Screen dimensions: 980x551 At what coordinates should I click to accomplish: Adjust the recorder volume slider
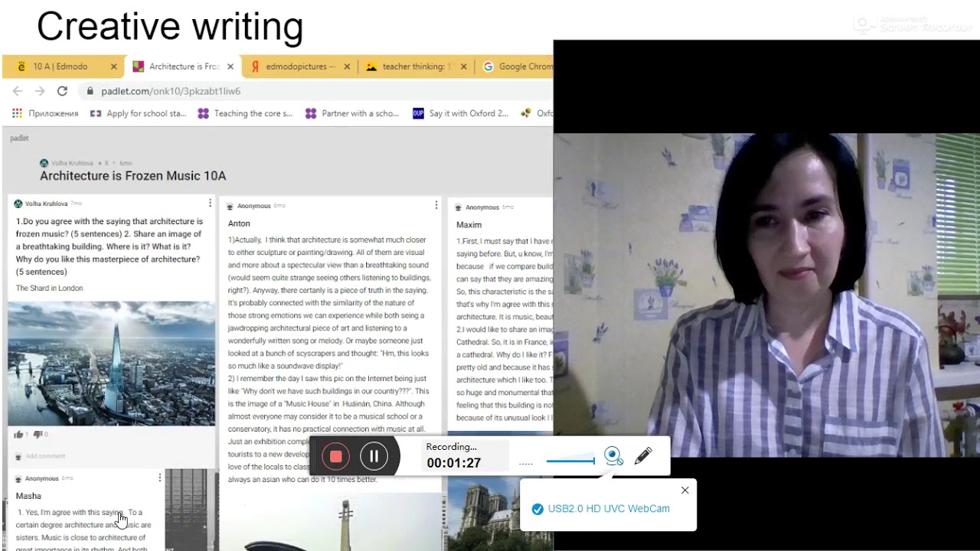570,461
